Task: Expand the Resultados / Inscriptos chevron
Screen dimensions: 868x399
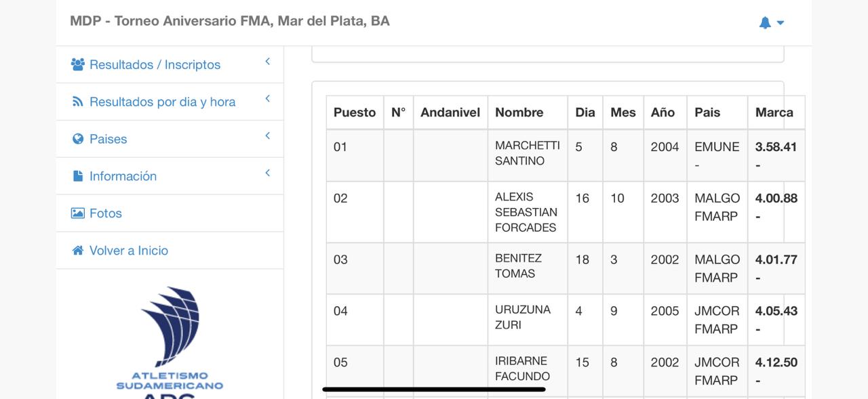Action: pos(268,62)
